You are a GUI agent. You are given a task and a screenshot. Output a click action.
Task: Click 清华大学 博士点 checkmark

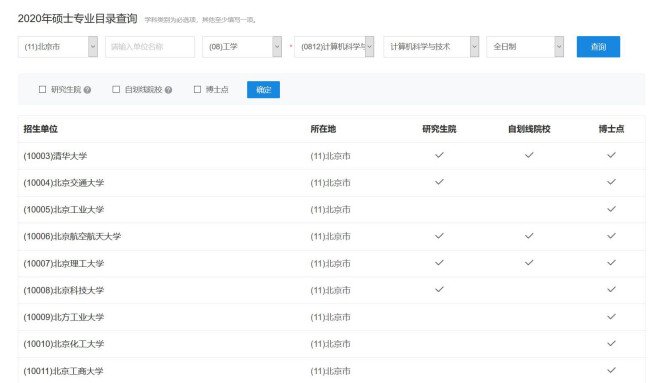click(611, 155)
